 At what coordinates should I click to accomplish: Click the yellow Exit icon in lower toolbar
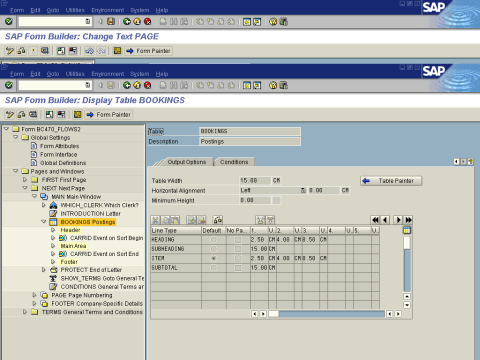(x=137, y=85)
